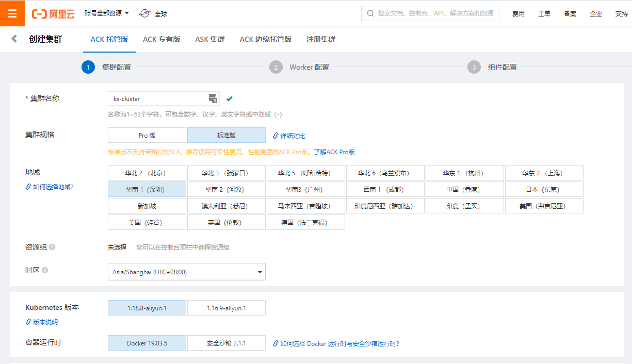Viewport: 632px width, 364px height.
Task: Select region 华北 3 (张家口)
Action: click(x=226, y=173)
